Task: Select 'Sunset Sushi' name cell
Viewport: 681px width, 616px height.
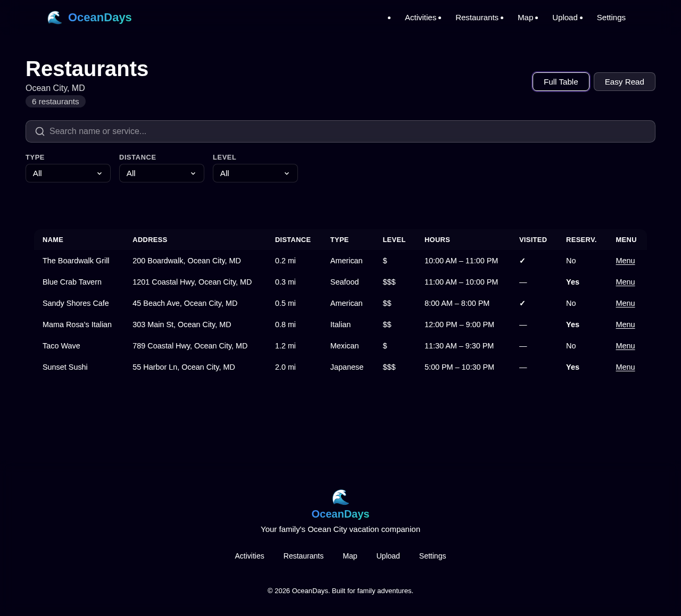Action: [65, 367]
